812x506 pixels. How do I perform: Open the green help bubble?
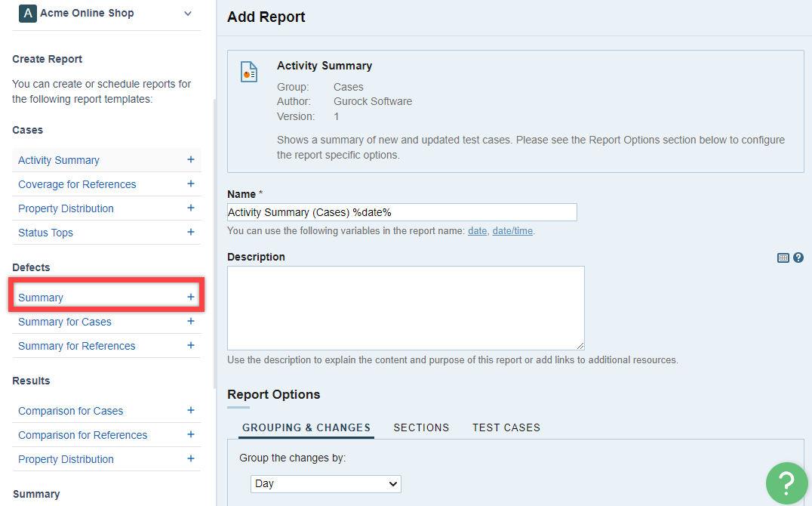[x=786, y=483]
